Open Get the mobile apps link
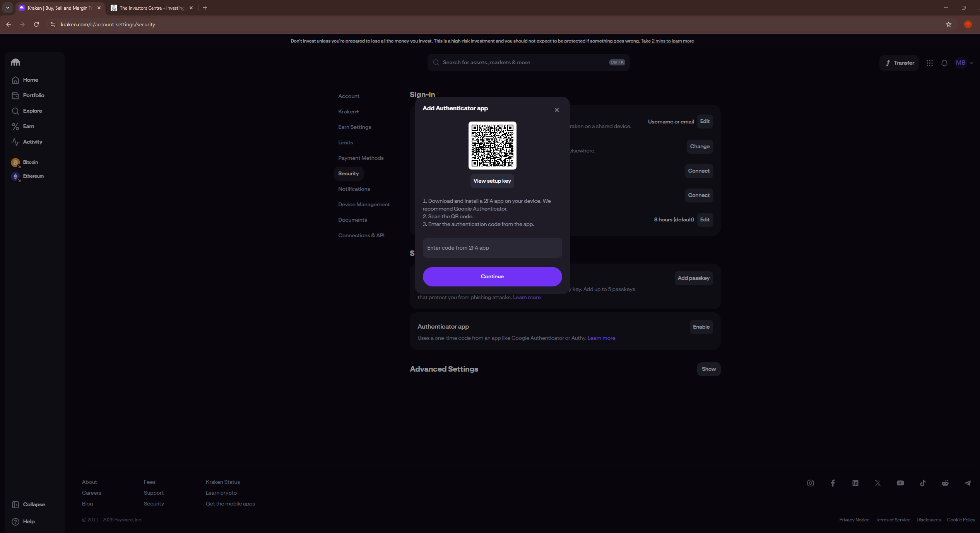This screenshot has width=980, height=533. click(x=230, y=504)
